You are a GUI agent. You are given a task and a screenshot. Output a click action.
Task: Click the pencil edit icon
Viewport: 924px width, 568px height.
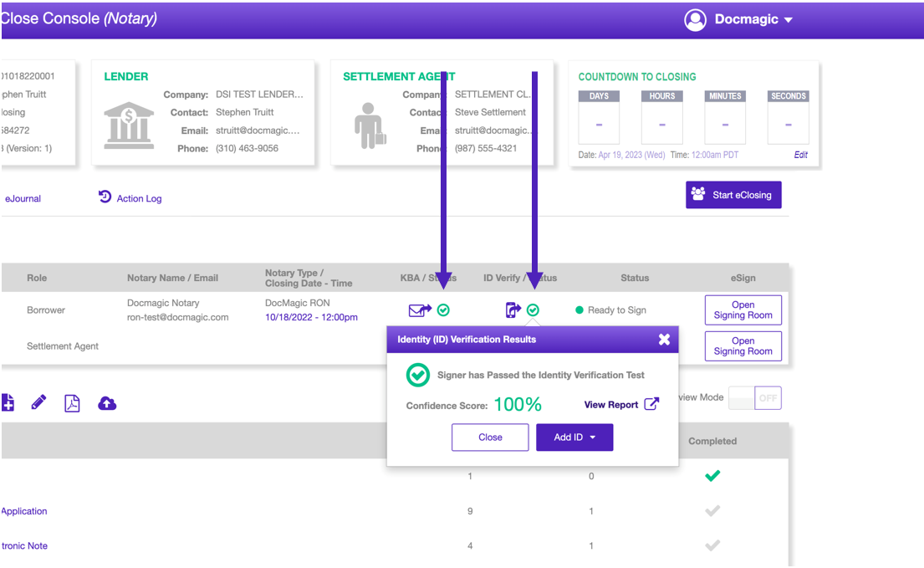(39, 403)
